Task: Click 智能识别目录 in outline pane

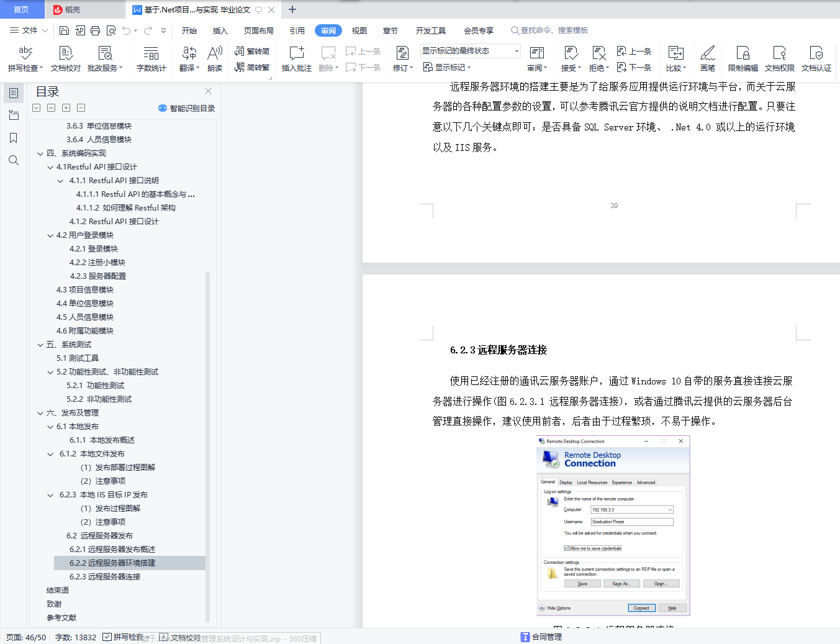Action: point(186,108)
